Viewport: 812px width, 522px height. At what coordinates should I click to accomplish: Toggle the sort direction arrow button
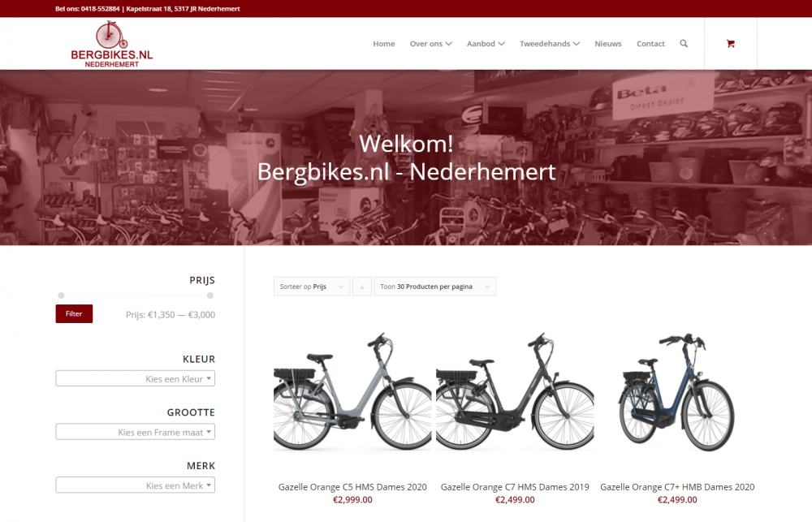pos(362,287)
